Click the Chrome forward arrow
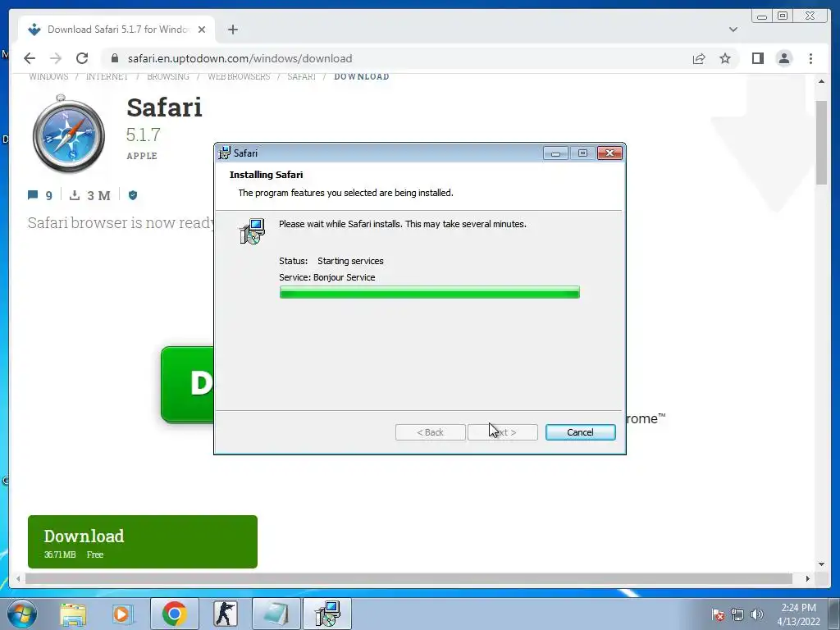This screenshot has width=840, height=630. click(56, 58)
